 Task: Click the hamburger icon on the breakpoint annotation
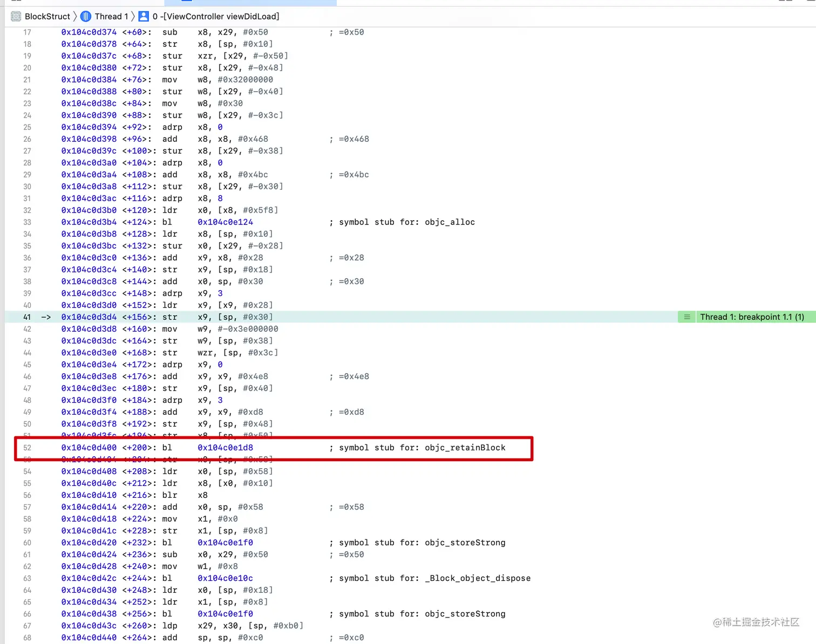click(x=686, y=317)
